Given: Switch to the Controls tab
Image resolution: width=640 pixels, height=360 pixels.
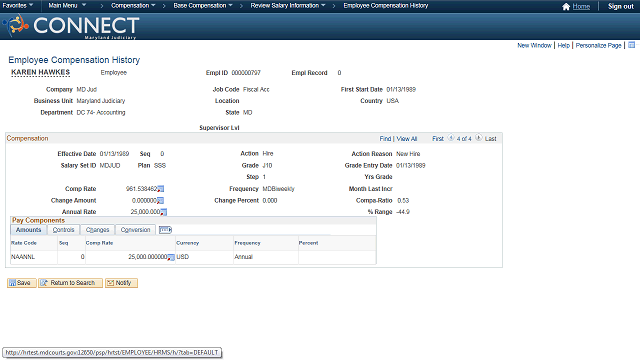Looking at the screenshot, I should point(64,230).
